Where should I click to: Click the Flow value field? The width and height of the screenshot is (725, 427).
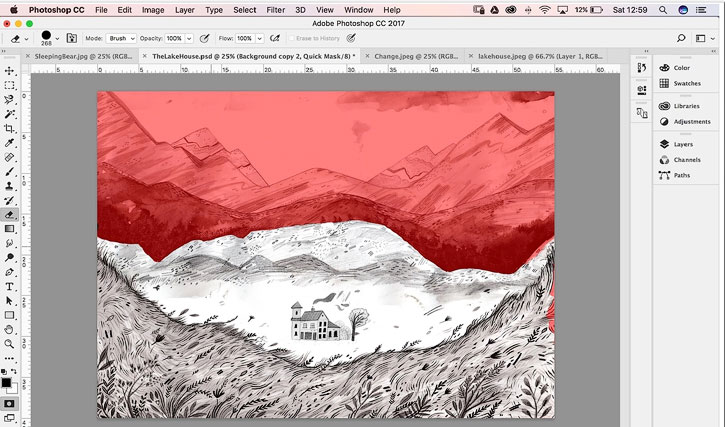point(245,38)
